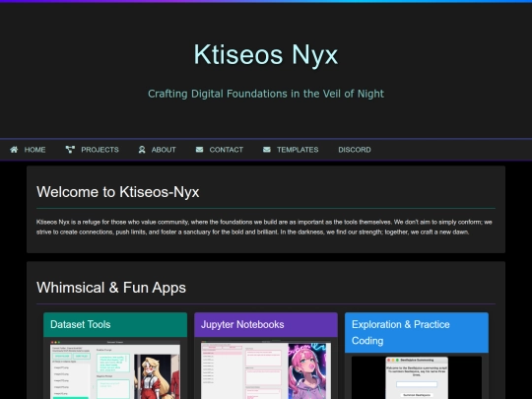Screen dimensions: 532x399
Task: Click the Beetlejuice Summoning window thumbnail
Action: (x=417, y=377)
